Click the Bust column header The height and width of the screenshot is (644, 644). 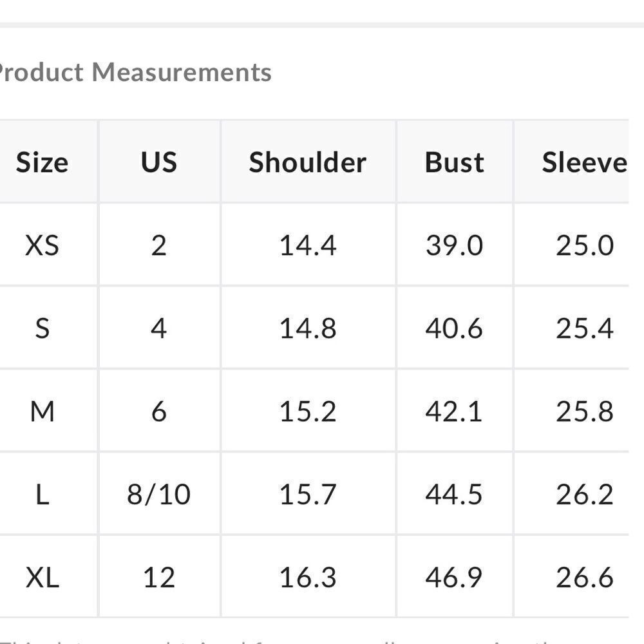454,162
